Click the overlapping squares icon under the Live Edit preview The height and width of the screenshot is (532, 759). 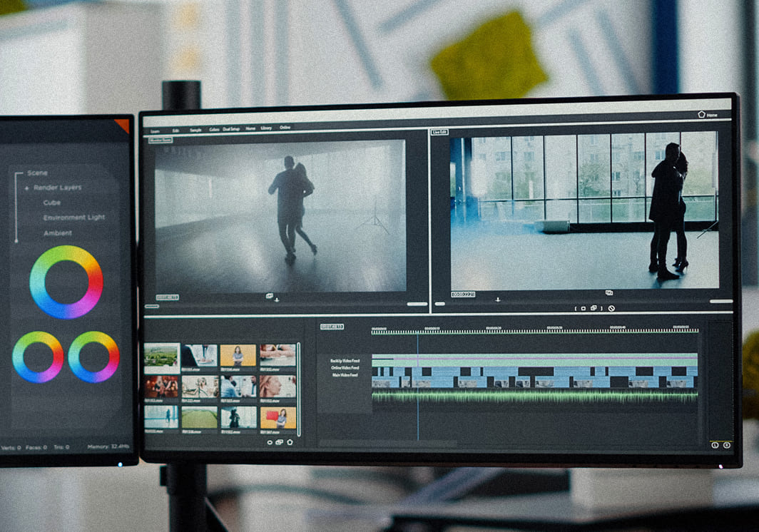(x=594, y=308)
